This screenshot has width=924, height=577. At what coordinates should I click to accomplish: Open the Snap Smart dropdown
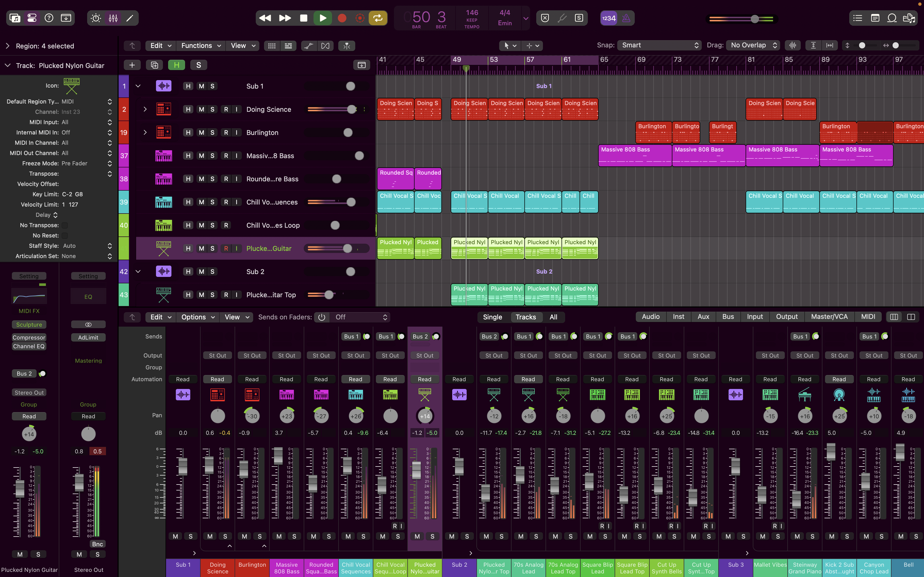pos(659,45)
